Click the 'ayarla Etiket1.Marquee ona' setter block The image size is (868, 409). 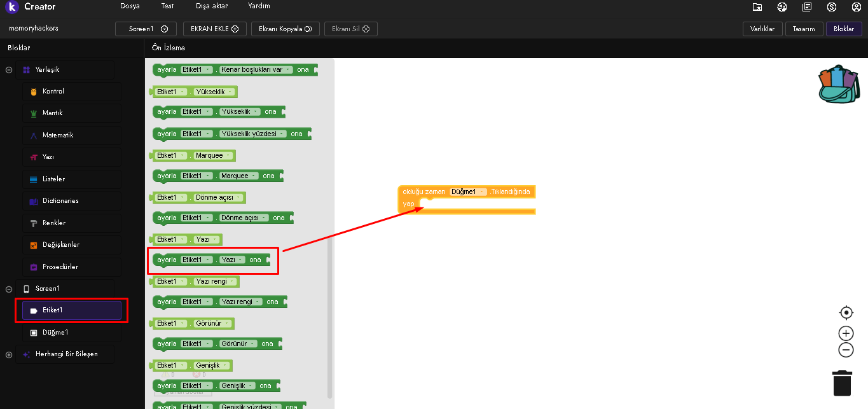219,176
